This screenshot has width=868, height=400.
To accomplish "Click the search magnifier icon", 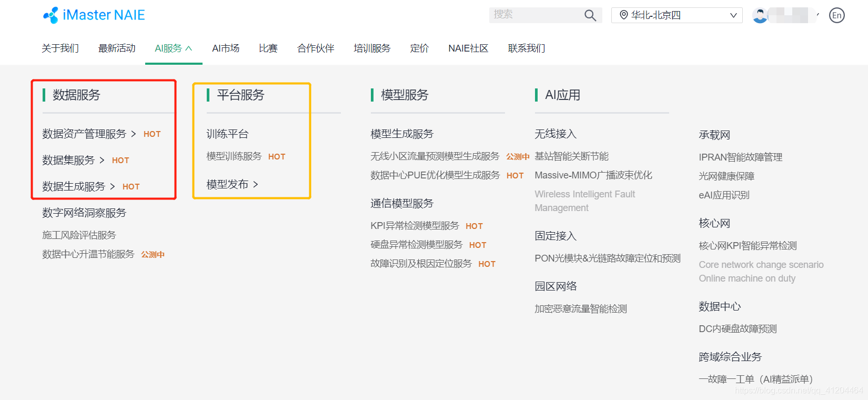I will (x=590, y=15).
